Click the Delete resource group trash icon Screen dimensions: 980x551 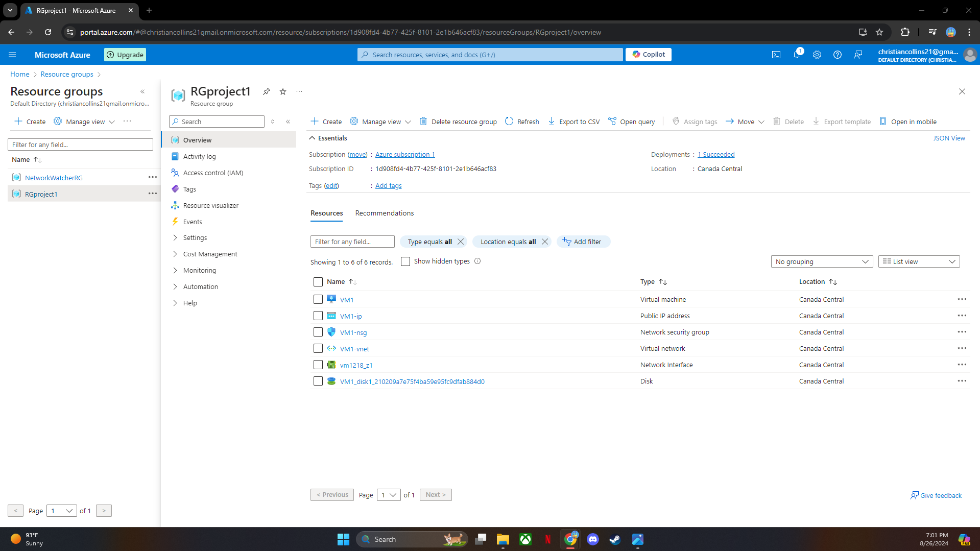click(x=423, y=122)
